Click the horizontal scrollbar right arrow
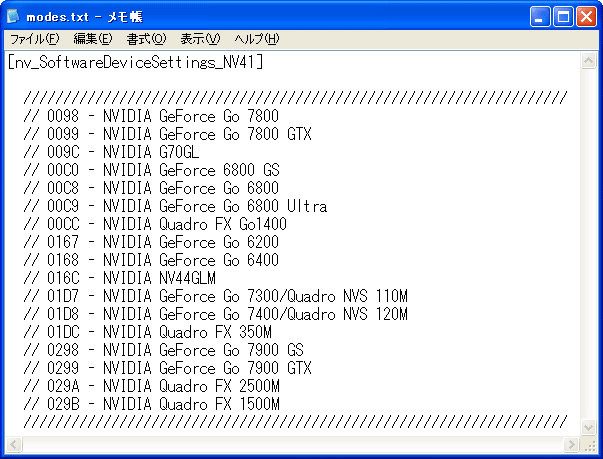 [x=571, y=443]
